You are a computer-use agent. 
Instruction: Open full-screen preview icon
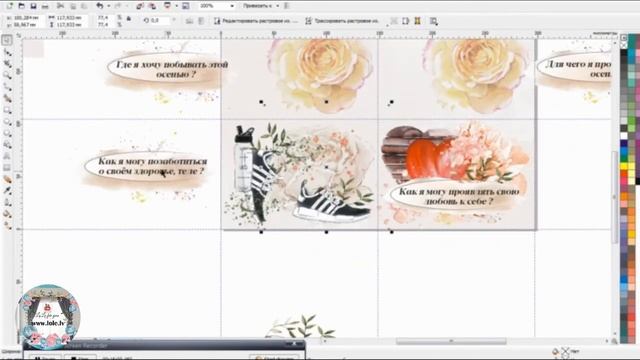[185, 6]
